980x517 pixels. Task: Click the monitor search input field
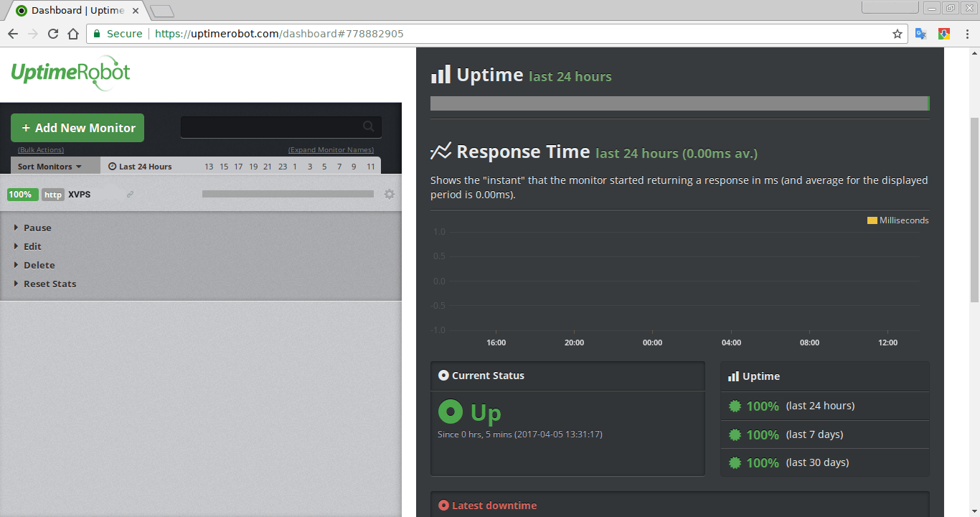(x=281, y=127)
